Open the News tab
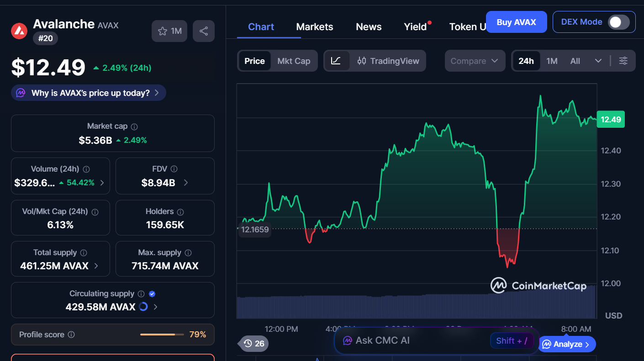 pos(368,26)
